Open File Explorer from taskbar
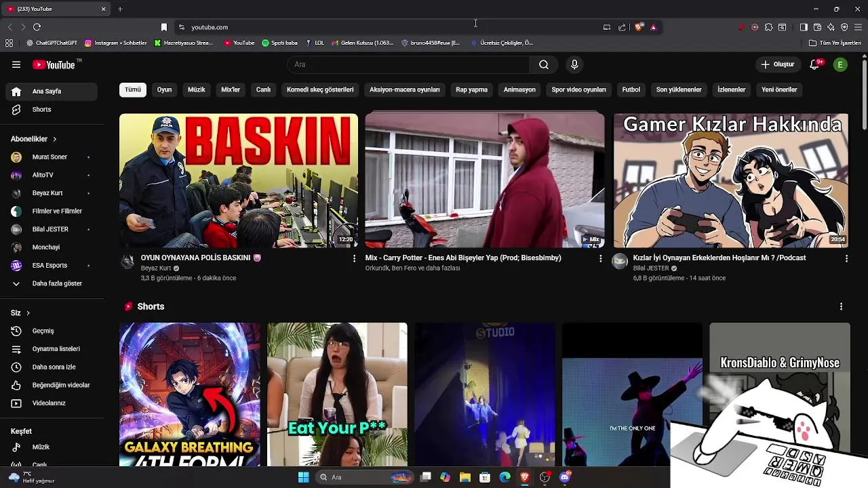Viewport: 868px width, 488px height. [465, 477]
